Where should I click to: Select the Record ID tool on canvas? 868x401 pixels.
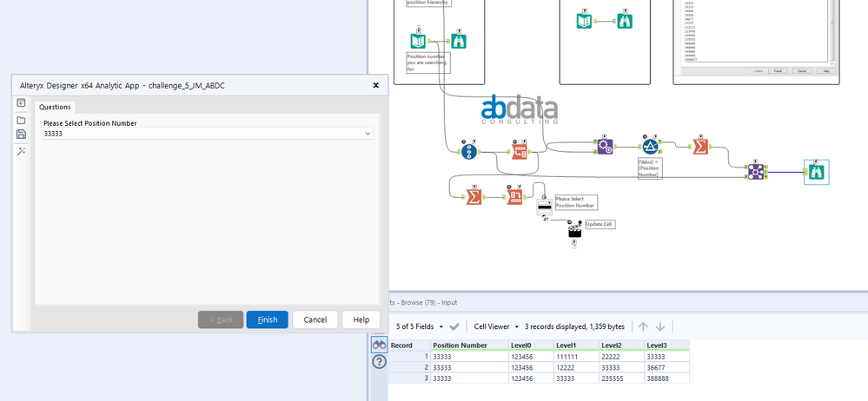pyautogui.click(x=469, y=151)
